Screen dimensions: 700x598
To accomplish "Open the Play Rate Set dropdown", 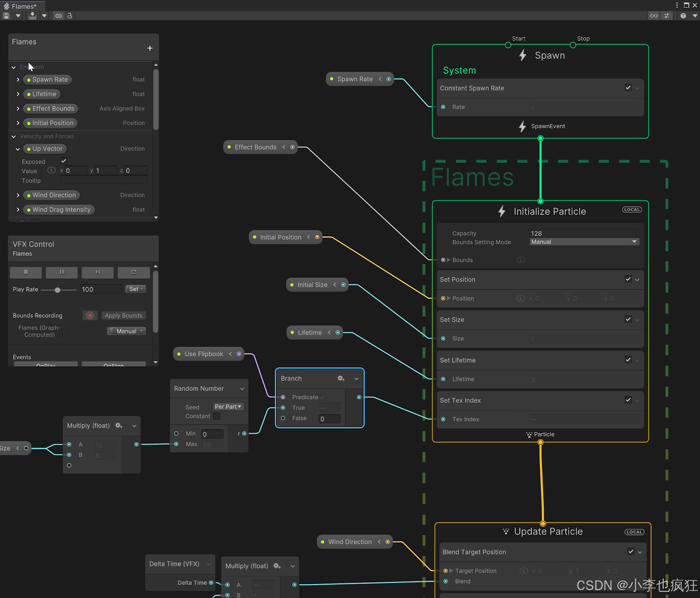I will 136,289.
